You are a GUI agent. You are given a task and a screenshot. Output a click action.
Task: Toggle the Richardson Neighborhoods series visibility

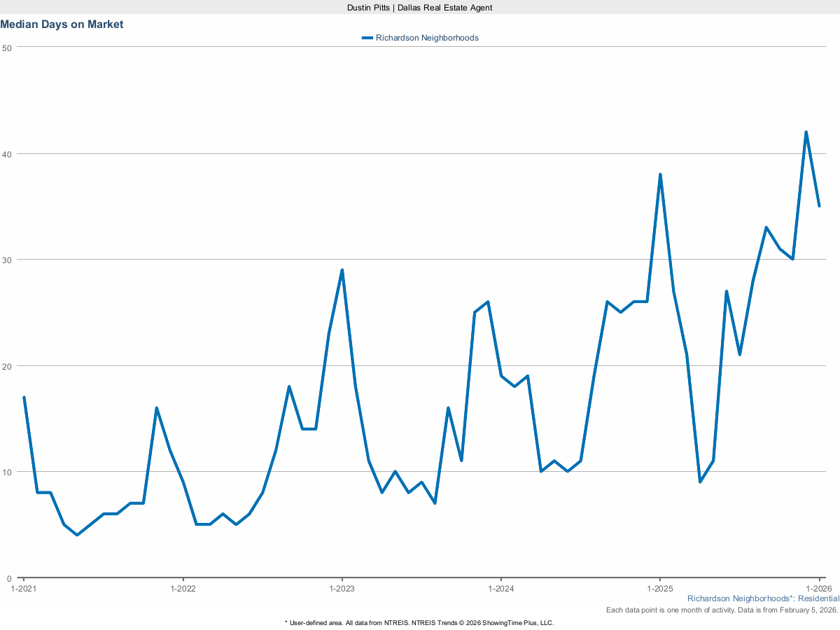pyautogui.click(x=427, y=38)
